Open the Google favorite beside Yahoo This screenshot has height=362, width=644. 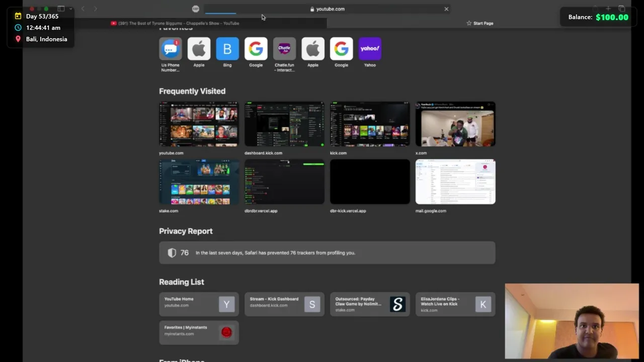(x=341, y=49)
